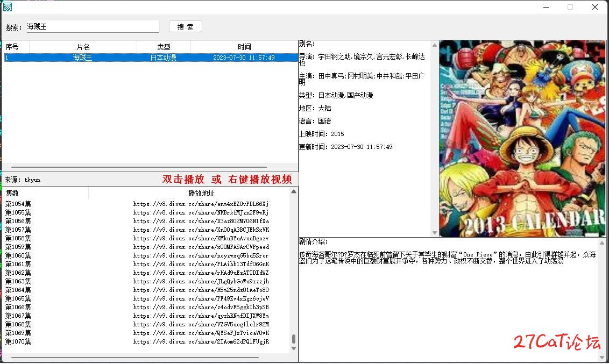
Task: Click the 日本动漫 type cell in the result row
Action: pos(164,58)
